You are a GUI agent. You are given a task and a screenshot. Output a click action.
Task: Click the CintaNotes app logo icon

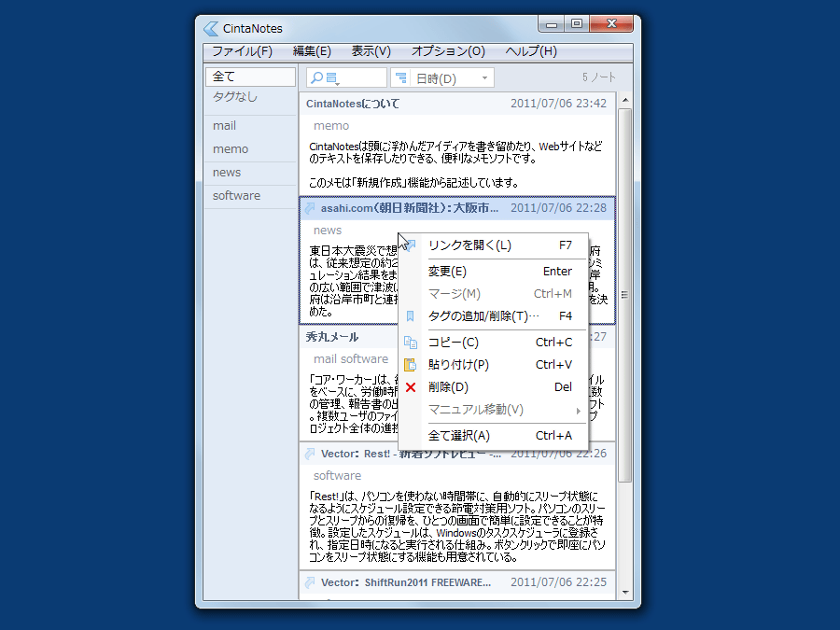[x=211, y=28]
